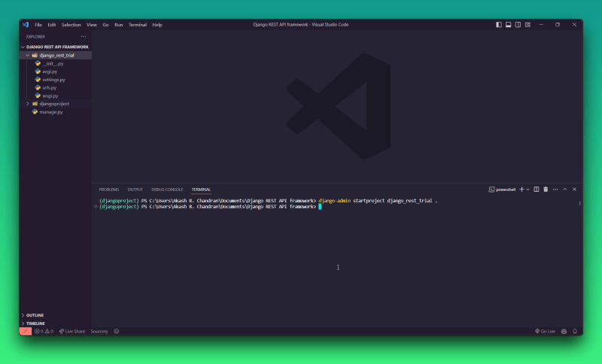
Task: Click smiley feedback icon in status bar
Action: coord(117,332)
